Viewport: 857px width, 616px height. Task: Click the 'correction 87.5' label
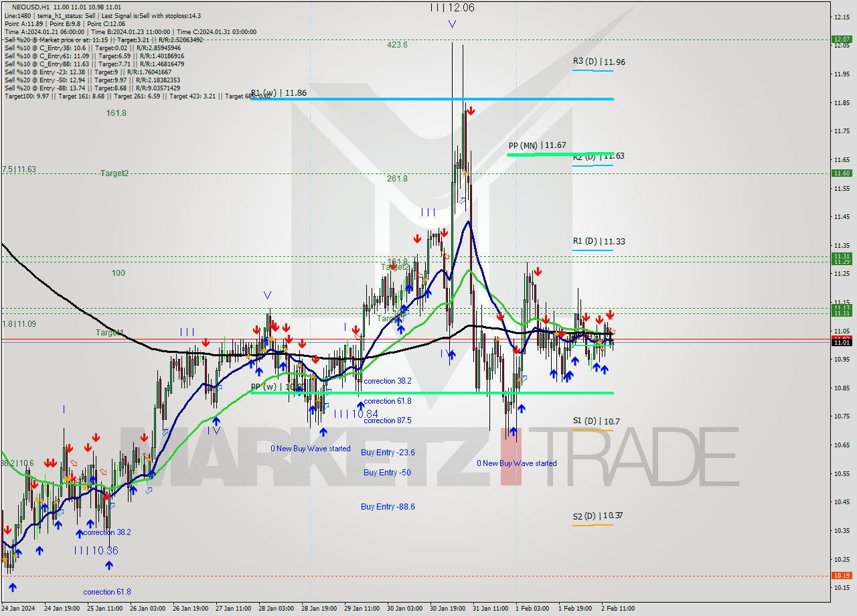tap(388, 420)
